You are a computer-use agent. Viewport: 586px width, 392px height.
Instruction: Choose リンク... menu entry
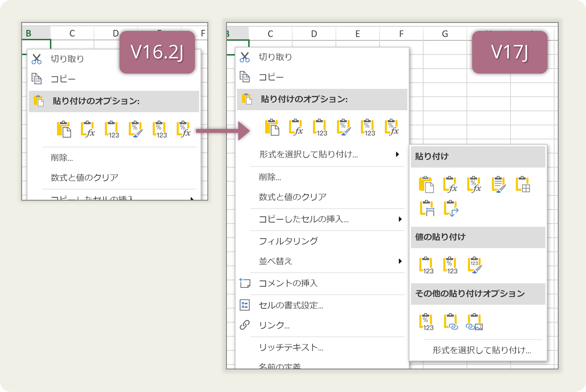coord(274,325)
